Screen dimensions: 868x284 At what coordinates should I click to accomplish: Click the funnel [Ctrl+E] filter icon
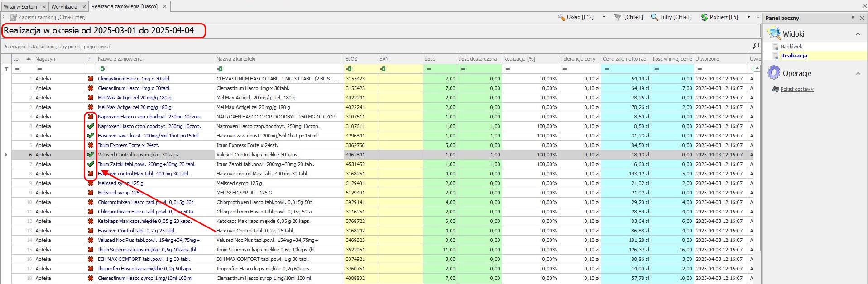click(x=618, y=17)
